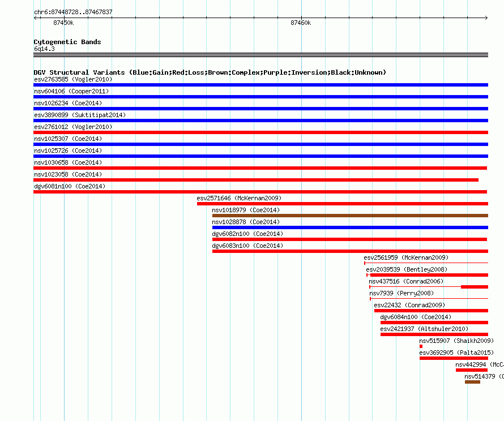This screenshot has height=421, width=504.
Task: Select the nsv1025307 (Coe2014) label
Action: [68, 139]
